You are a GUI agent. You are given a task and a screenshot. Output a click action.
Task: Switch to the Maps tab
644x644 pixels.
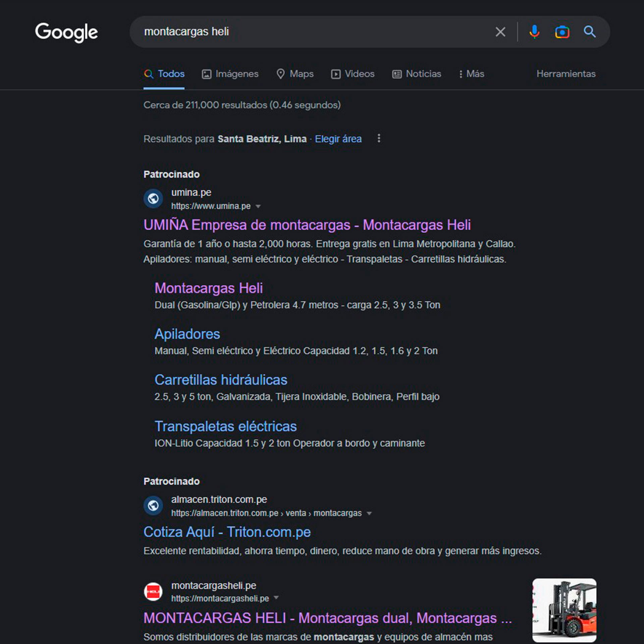point(295,74)
